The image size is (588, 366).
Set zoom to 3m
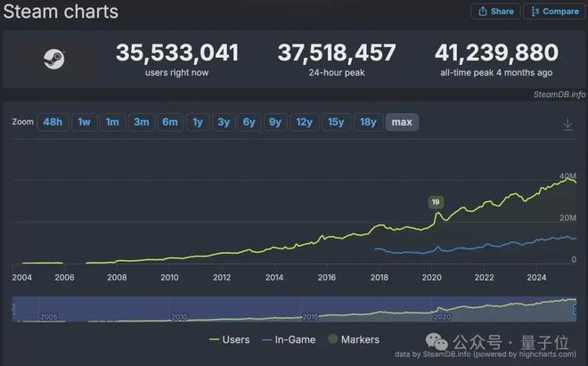[142, 122]
